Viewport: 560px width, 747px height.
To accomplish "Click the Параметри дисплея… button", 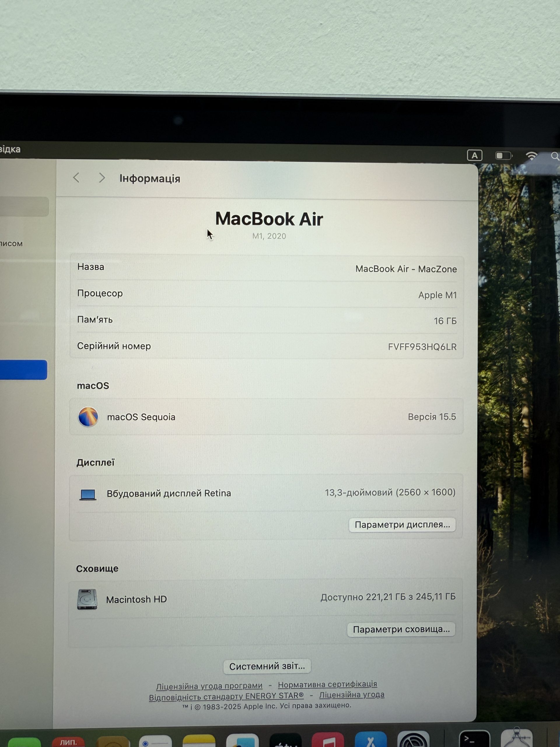I will coord(402,524).
